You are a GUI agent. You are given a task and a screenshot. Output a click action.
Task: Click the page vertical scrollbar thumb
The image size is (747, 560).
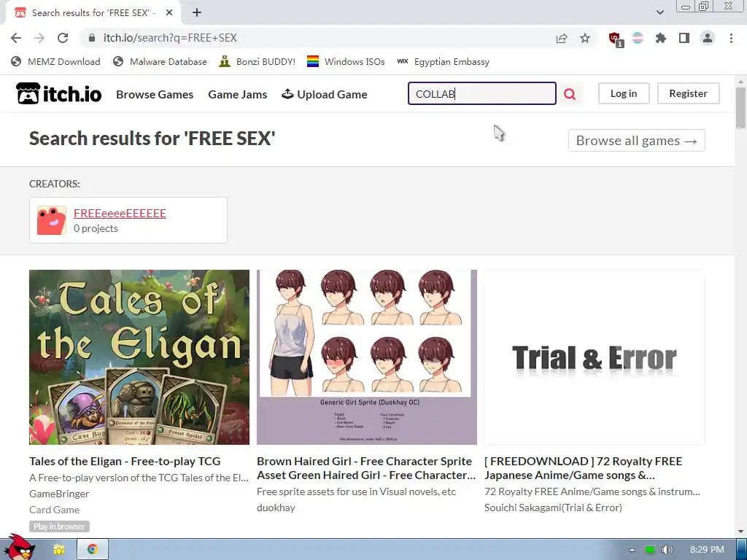(x=740, y=107)
